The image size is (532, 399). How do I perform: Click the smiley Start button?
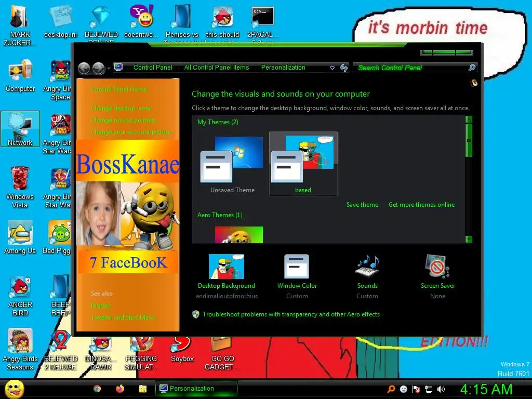[x=14, y=389]
